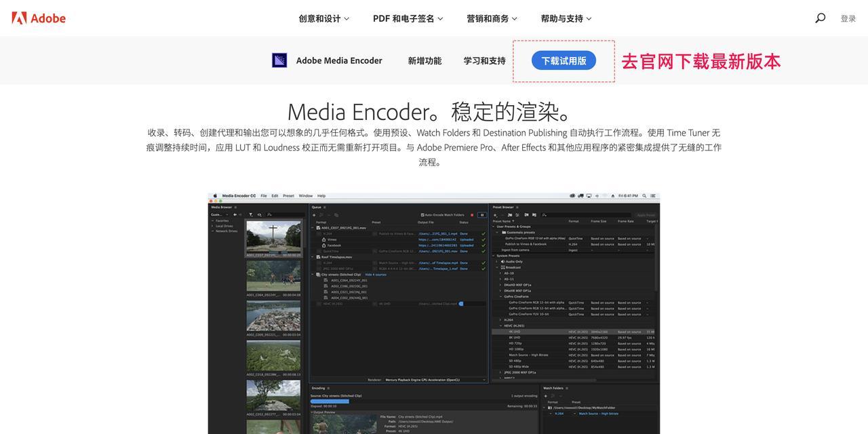The image size is (868, 434).
Task: Click HEVC row progress indicator in Queue
Action: pyautogui.click(x=461, y=304)
